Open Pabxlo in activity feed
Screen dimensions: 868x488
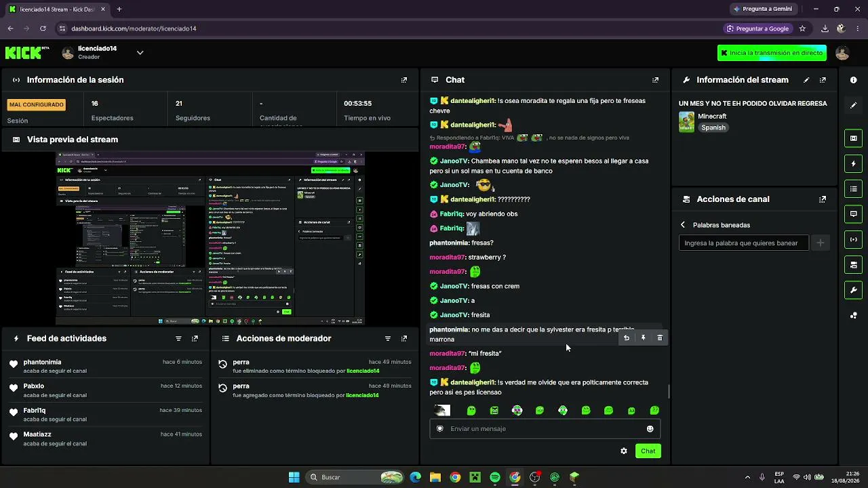[x=33, y=386]
